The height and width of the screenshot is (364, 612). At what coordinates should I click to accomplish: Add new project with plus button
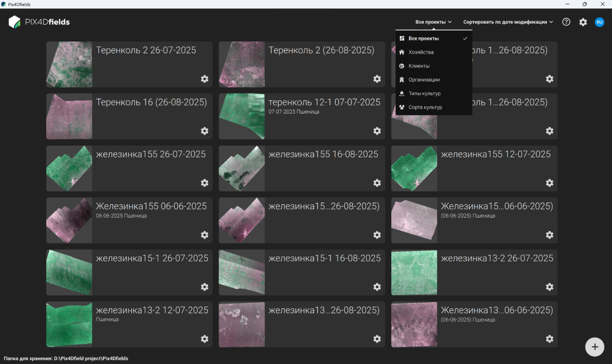595,347
